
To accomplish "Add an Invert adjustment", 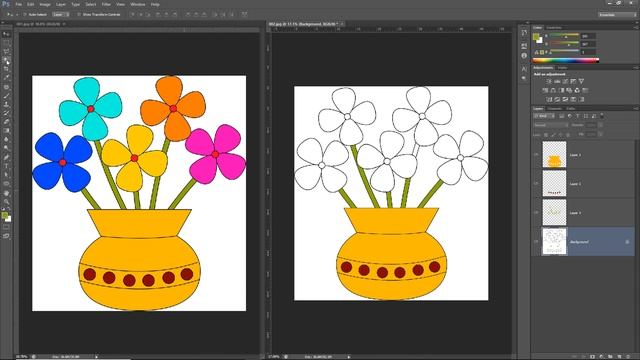I will point(549,99).
